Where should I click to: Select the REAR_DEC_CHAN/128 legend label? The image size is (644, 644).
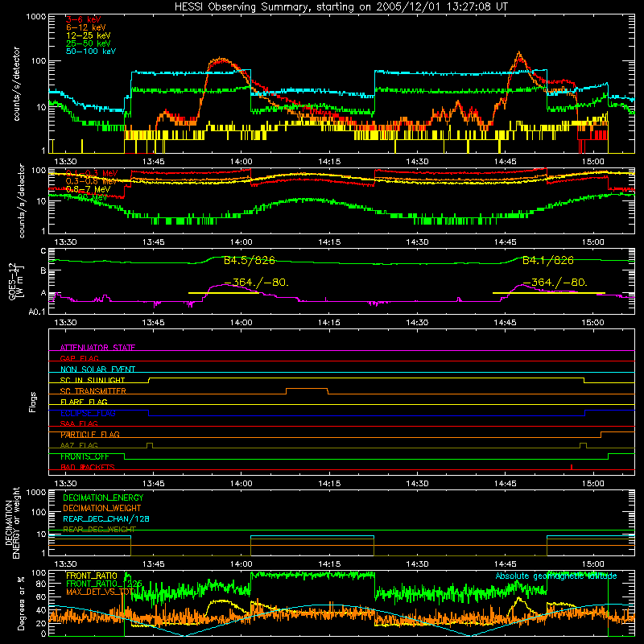point(106,518)
